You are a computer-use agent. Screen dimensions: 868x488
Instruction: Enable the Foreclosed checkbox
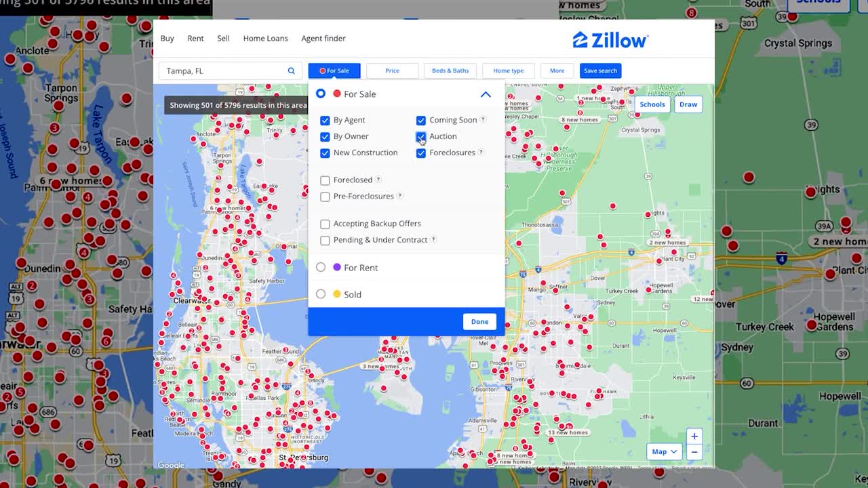(325, 180)
